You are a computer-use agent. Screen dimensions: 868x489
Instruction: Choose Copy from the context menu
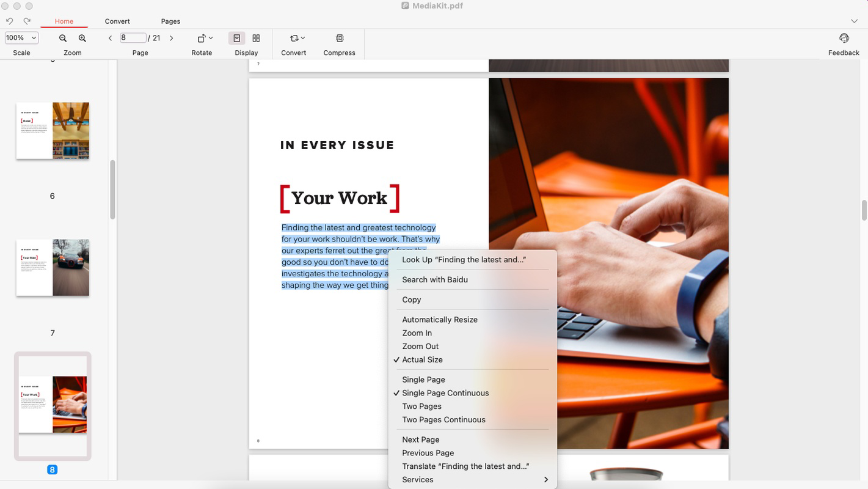tap(410, 300)
